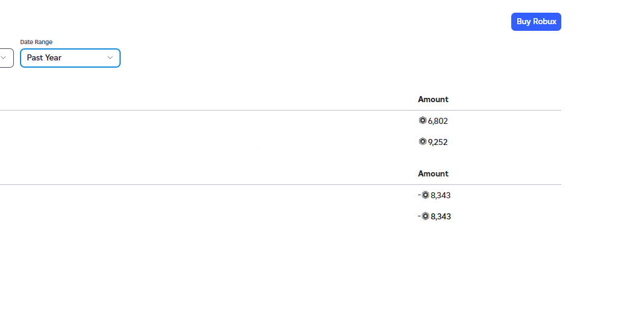Image resolution: width=644 pixels, height=310 pixels.
Task: Click the Robux icon in the last -8,343 row
Action: pos(426,216)
